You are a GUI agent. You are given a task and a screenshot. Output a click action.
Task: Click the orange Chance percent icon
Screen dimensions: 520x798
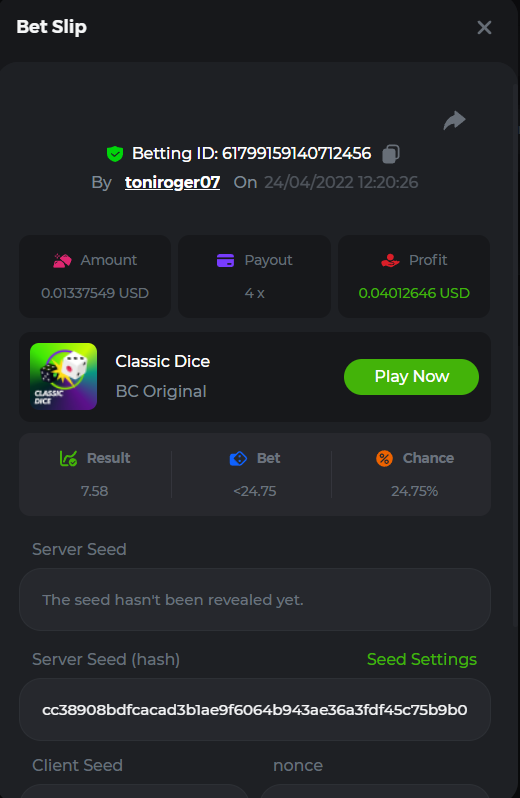point(384,459)
